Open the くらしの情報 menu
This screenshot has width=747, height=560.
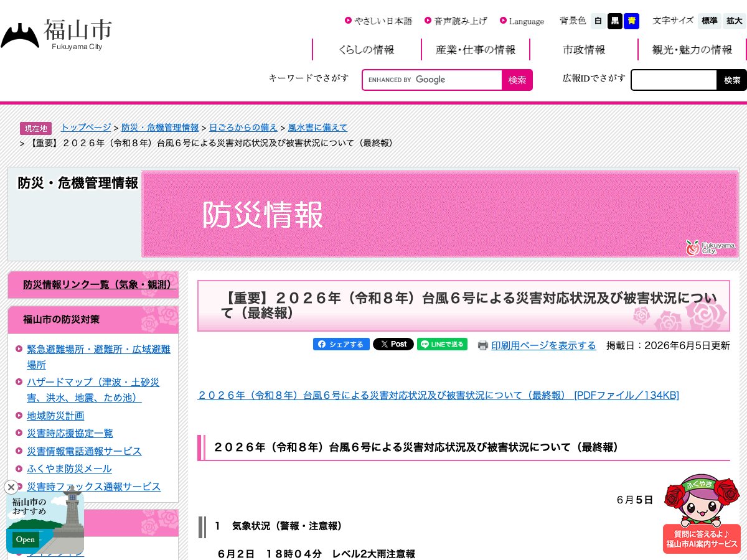[x=367, y=50]
